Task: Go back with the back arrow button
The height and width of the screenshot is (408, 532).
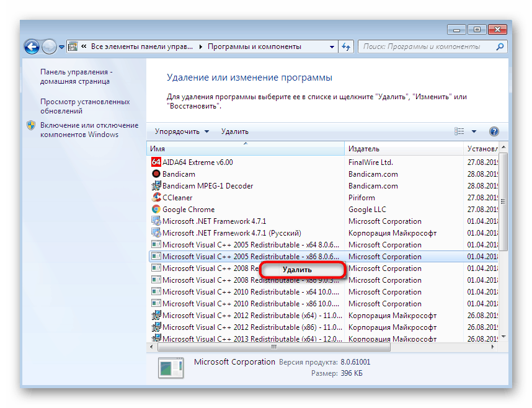Action: tap(32, 47)
